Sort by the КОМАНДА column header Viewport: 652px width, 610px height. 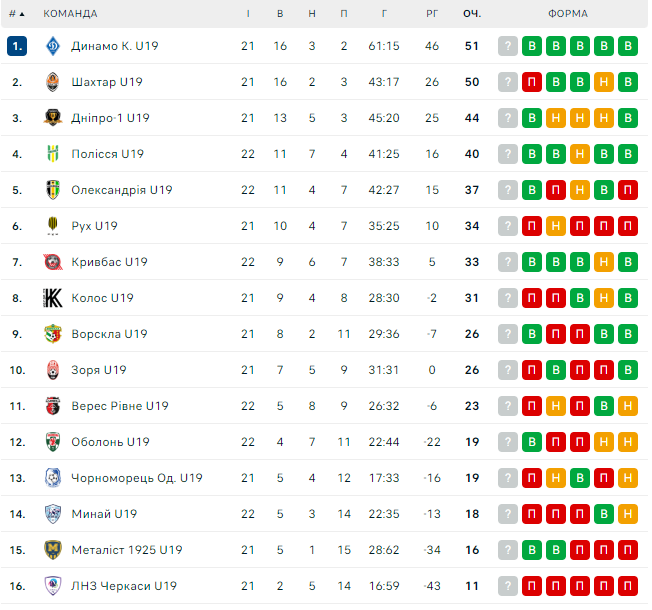[x=70, y=14]
